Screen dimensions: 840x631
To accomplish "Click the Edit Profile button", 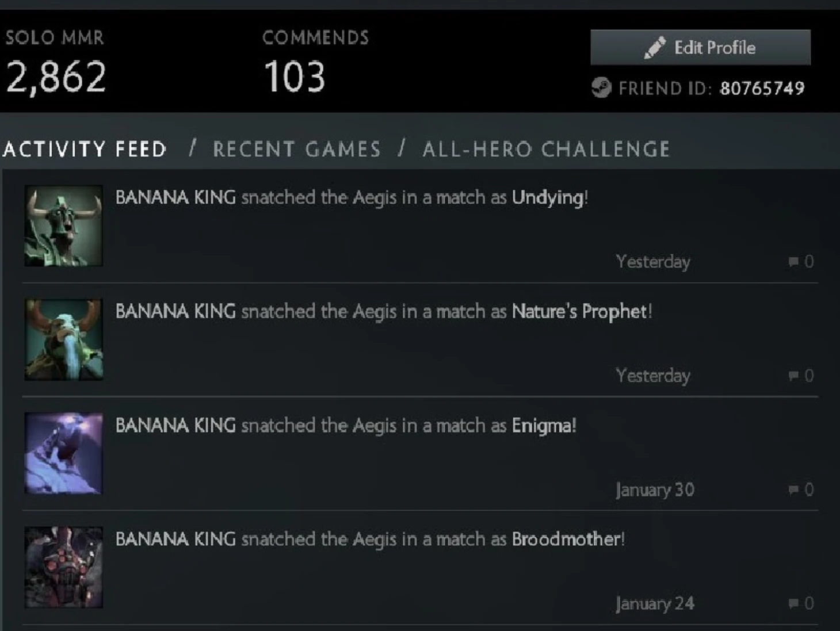I will [700, 48].
